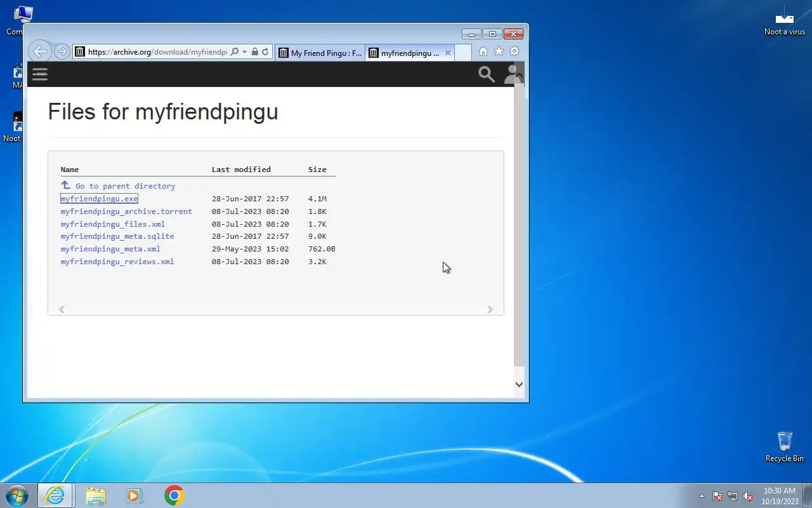Click the page vertical scrollbar thumb
This screenshot has width=812, height=508.
(519, 224)
